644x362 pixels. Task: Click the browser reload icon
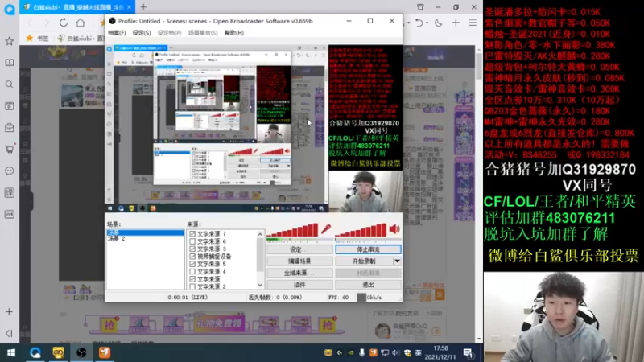pos(64,23)
